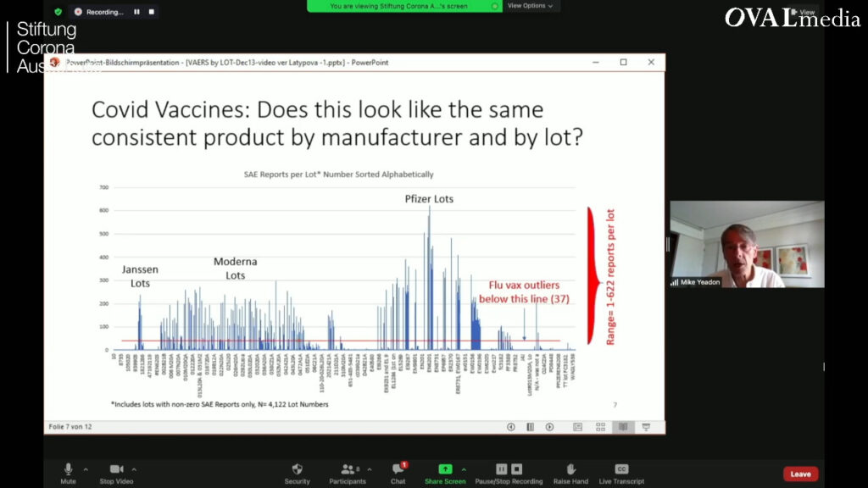Image resolution: width=868 pixels, height=488 pixels.
Task: Leave the meeting
Action: tap(800, 474)
